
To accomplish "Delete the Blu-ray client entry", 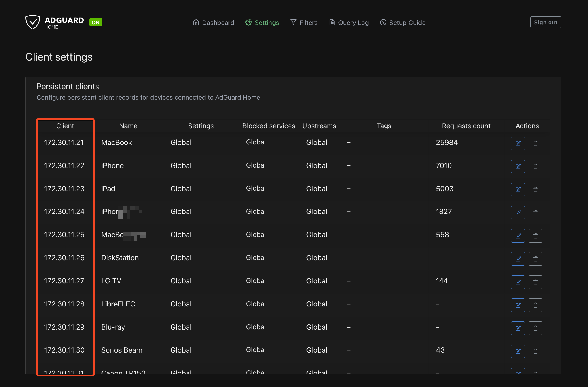I will (535, 328).
